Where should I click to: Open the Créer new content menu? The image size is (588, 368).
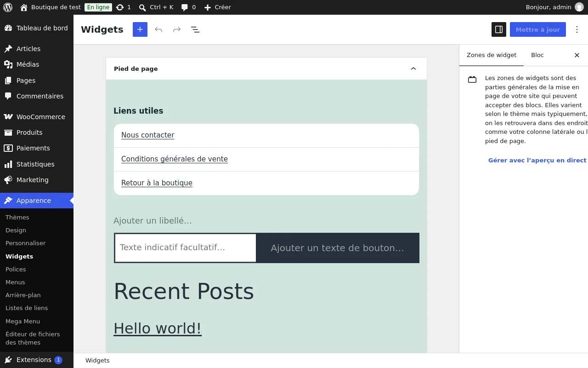[217, 7]
